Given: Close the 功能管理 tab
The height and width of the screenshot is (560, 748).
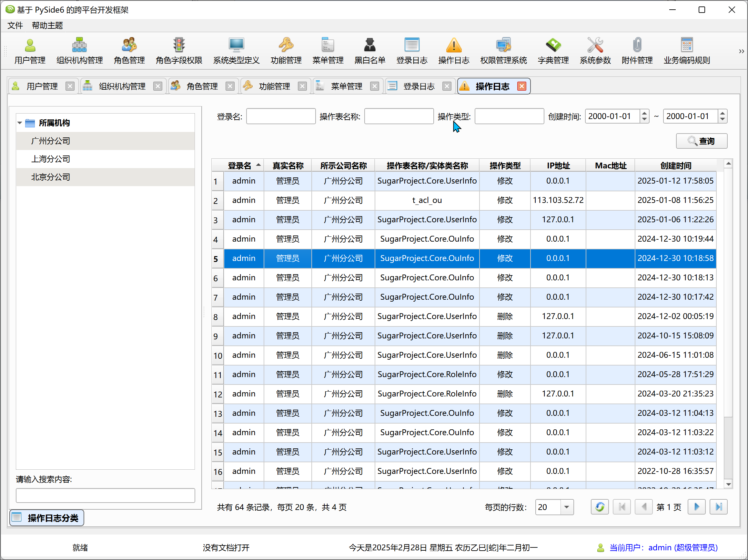Looking at the screenshot, I should pos(302,86).
